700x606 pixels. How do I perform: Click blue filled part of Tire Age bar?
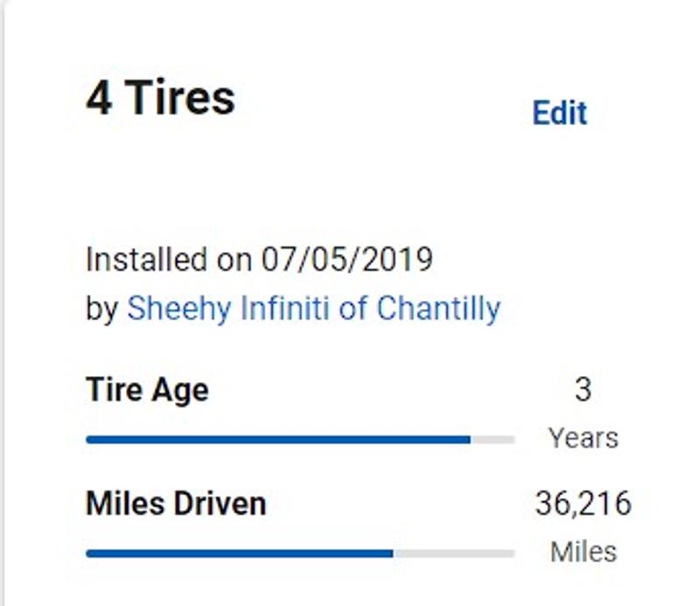(278, 440)
